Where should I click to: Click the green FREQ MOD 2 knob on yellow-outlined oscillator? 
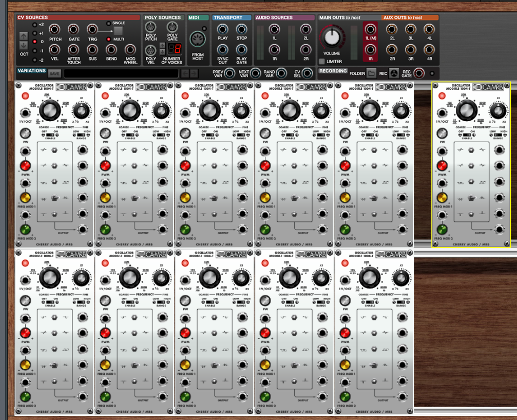click(442, 229)
